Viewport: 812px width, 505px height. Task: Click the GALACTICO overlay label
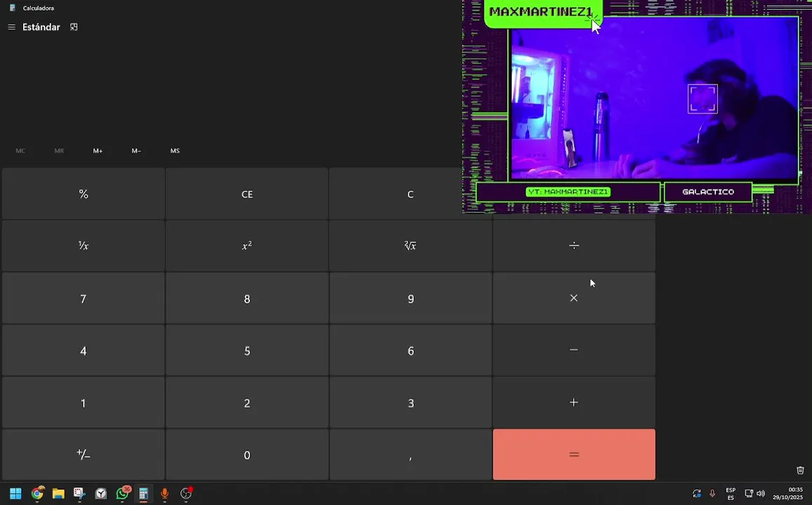pyautogui.click(x=708, y=192)
